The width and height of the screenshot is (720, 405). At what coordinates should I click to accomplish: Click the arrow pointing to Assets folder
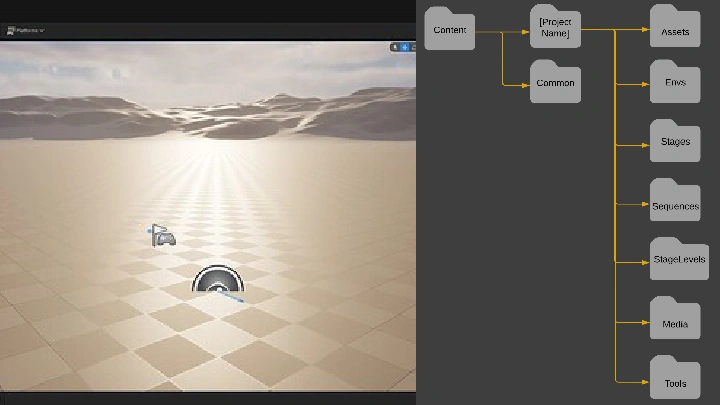(x=642, y=30)
